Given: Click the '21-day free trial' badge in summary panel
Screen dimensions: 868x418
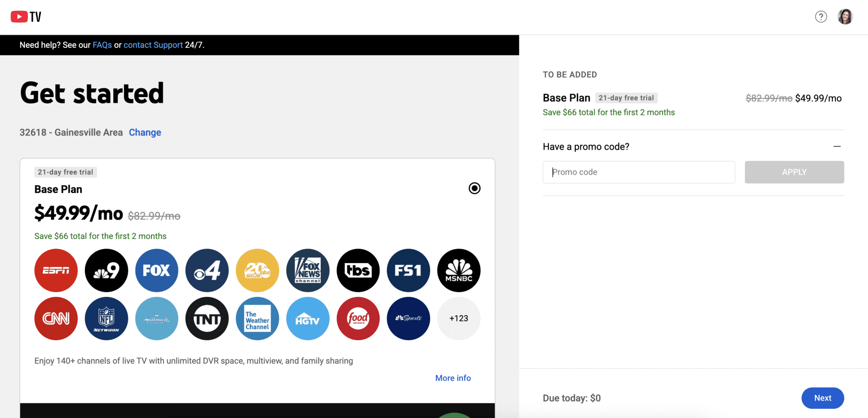Looking at the screenshot, I should 626,98.
